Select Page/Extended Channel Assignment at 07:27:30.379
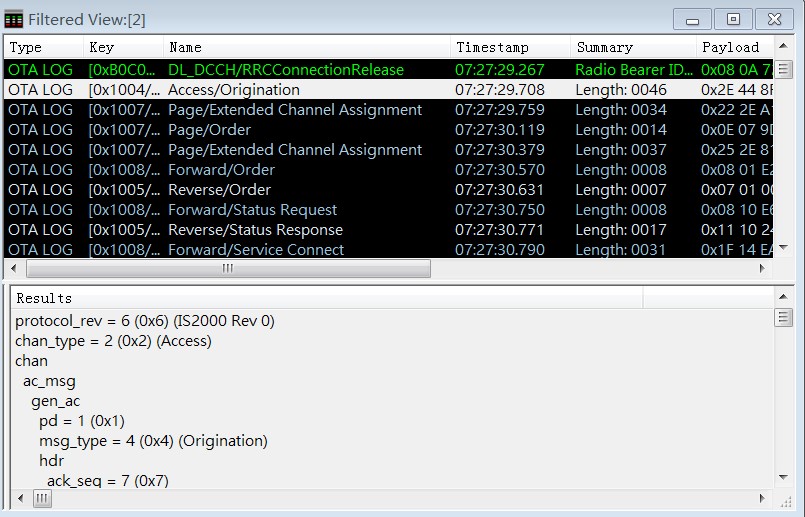Image resolution: width=805 pixels, height=517 pixels. click(389, 149)
